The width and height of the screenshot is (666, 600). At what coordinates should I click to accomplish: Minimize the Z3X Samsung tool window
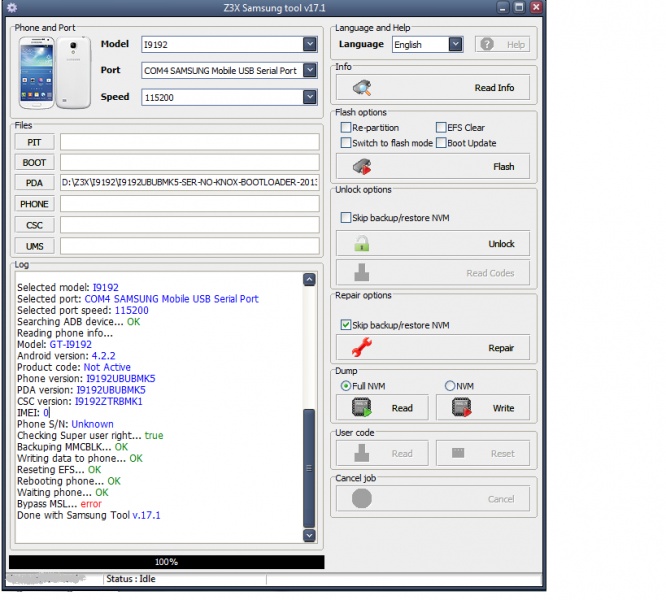pyautogui.click(x=503, y=8)
